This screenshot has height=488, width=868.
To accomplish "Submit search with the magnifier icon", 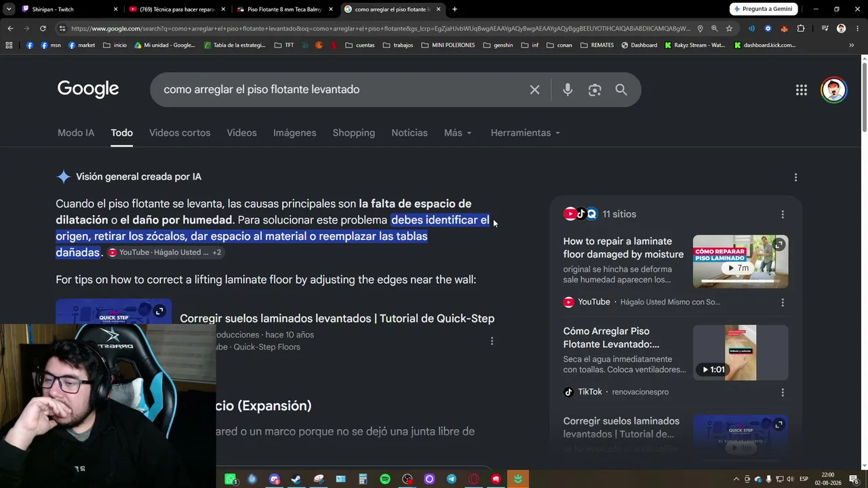I will (x=621, y=89).
